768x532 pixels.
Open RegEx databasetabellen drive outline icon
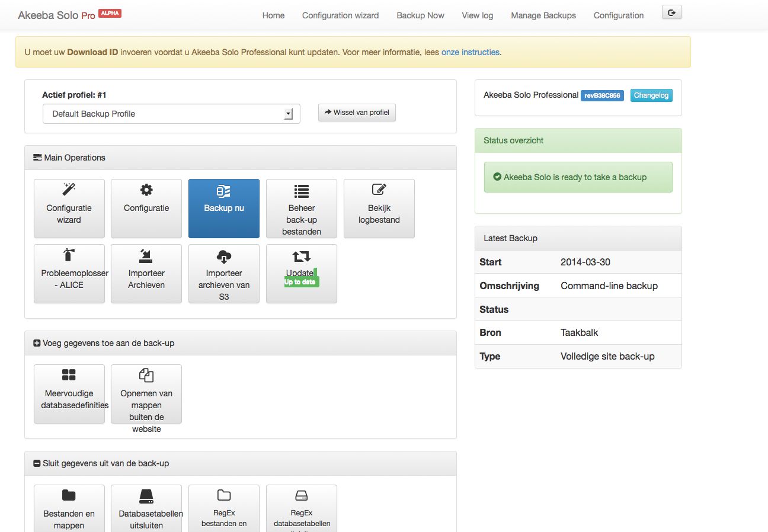[302, 495]
